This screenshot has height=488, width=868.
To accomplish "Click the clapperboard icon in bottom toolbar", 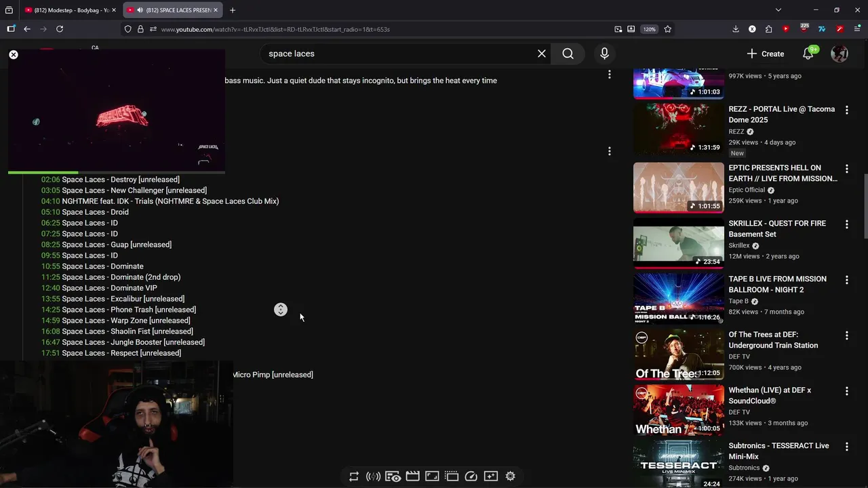I will [412, 476].
